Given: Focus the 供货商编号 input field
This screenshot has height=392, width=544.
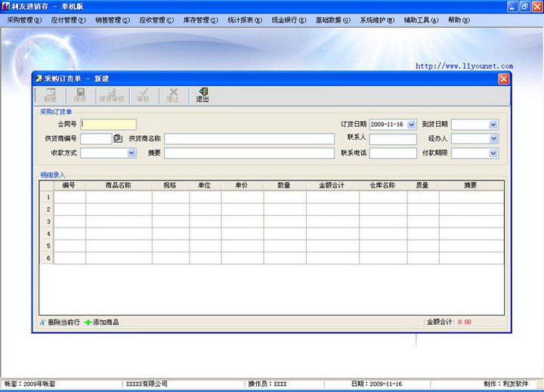Looking at the screenshot, I should 96,139.
